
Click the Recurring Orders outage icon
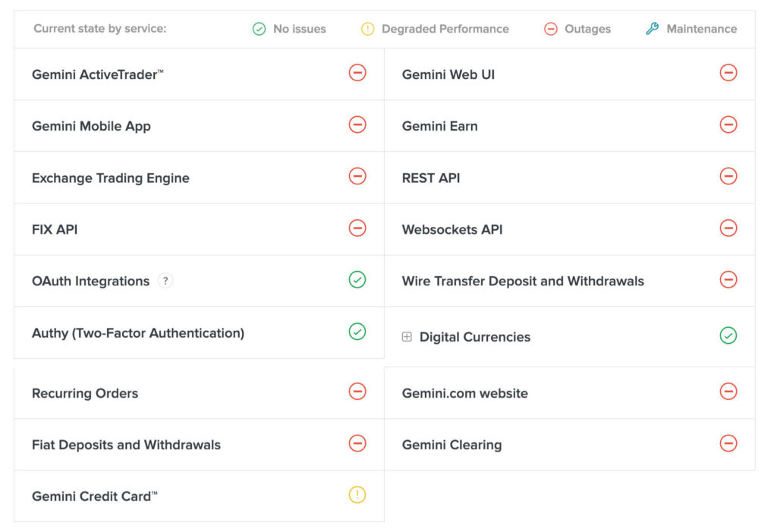357,392
